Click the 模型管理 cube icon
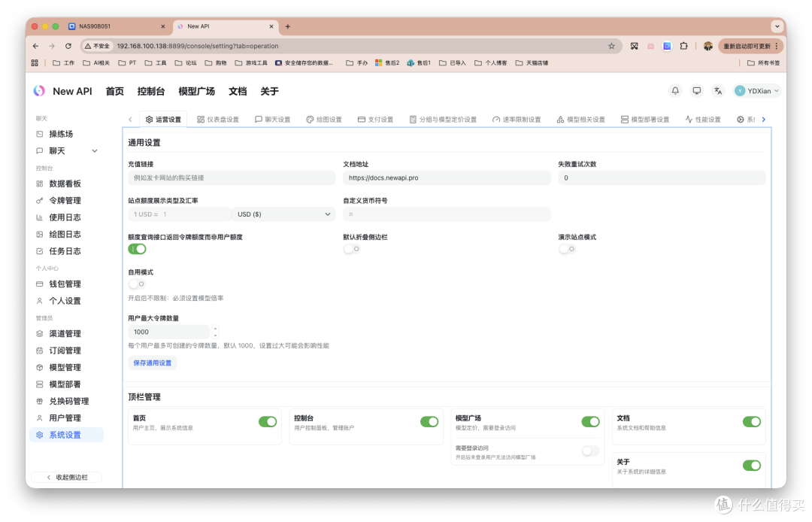812x522 pixels. pyautogui.click(x=39, y=367)
